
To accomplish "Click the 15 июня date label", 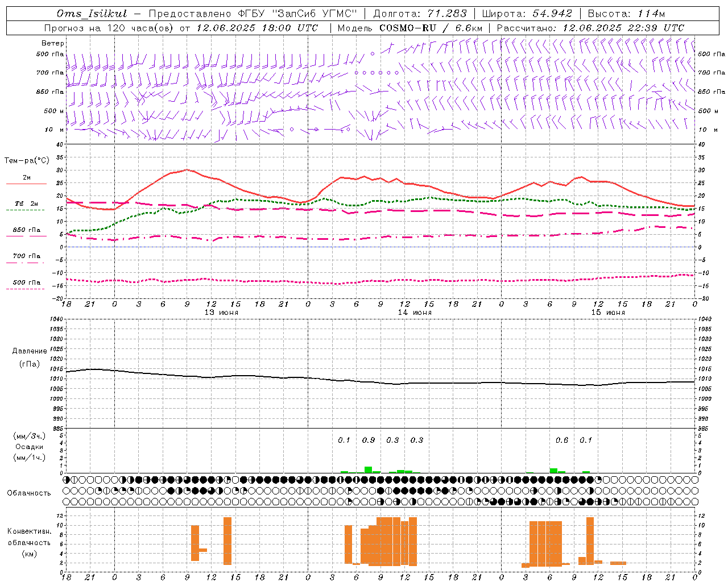I will click(608, 312).
